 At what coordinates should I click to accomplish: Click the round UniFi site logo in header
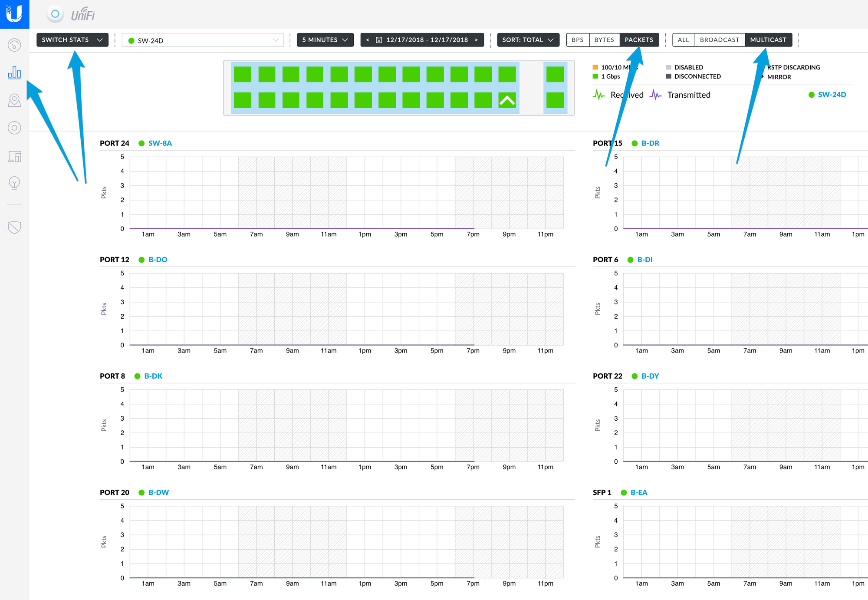tap(55, 14)
